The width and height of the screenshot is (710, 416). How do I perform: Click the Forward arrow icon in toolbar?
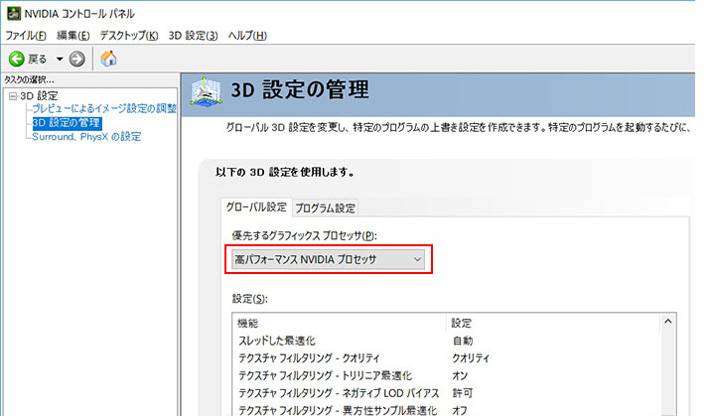click(x=77, y=59)
